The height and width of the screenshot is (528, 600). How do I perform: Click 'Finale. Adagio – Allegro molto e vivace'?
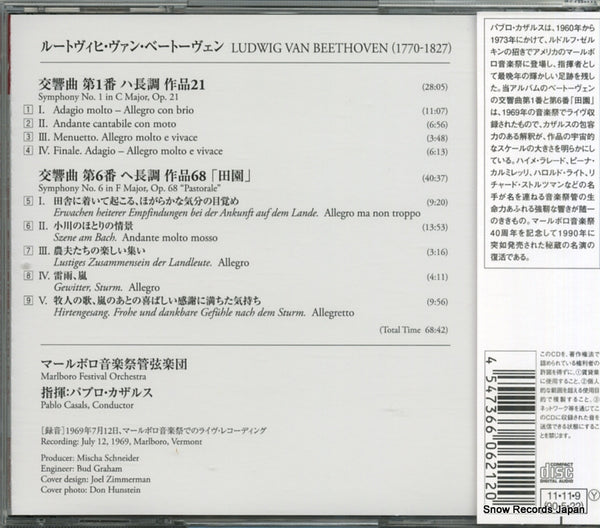[138, 151]
